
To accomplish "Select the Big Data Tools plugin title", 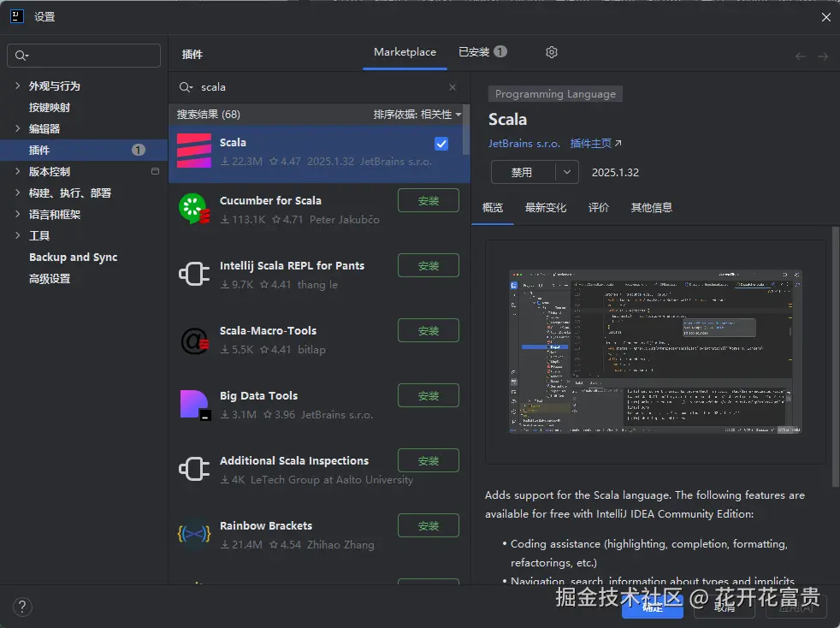I will 258,395.
